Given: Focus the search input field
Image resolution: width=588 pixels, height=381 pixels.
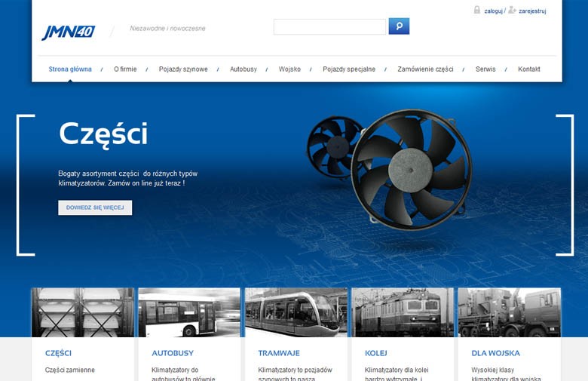Looking at the screenshot, I should (329, 27).
